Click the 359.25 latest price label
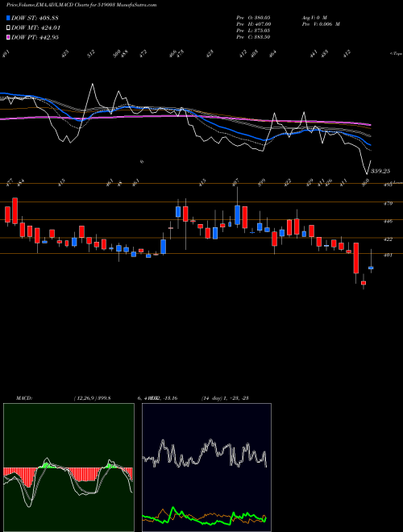Screen dimensions: 403x532 pyautogui.click(x=380, y=172)
